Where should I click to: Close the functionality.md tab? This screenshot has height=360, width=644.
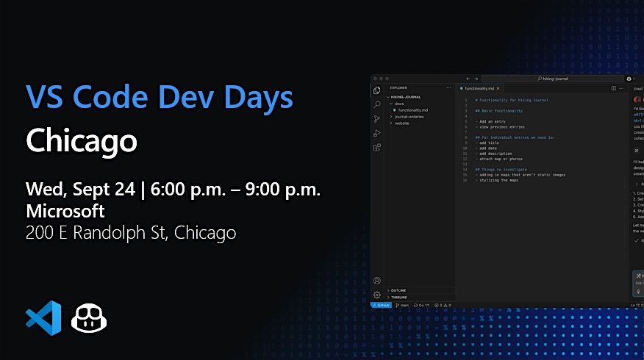pos(498,88)
